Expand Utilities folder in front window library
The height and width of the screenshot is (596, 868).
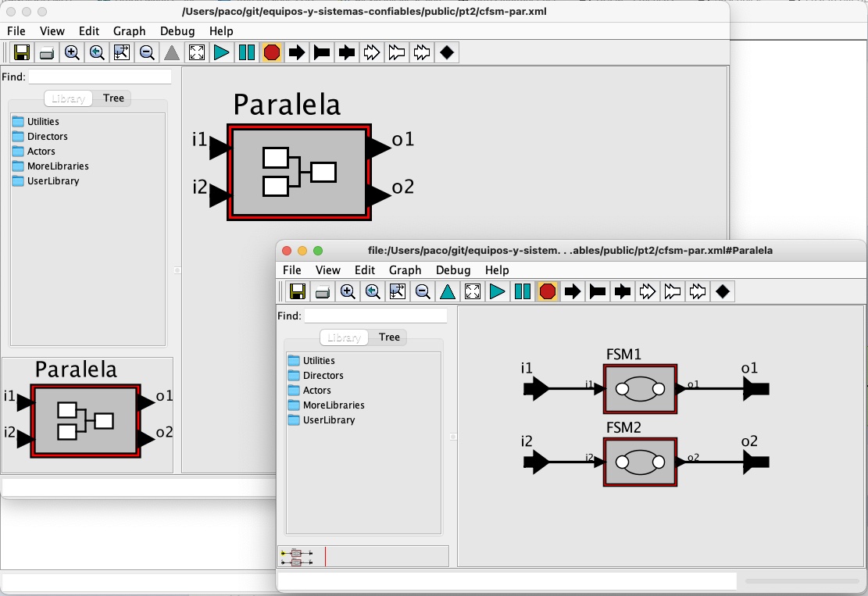tap(312, 360)
